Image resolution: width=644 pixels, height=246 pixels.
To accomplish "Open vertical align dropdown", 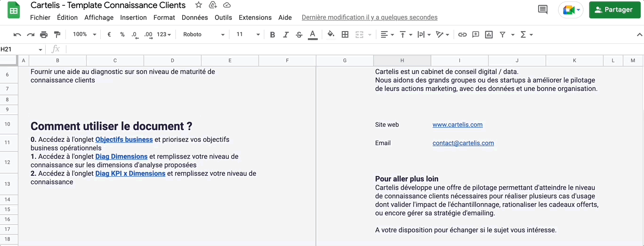I will pyautogui.click(x=406, y=34).
